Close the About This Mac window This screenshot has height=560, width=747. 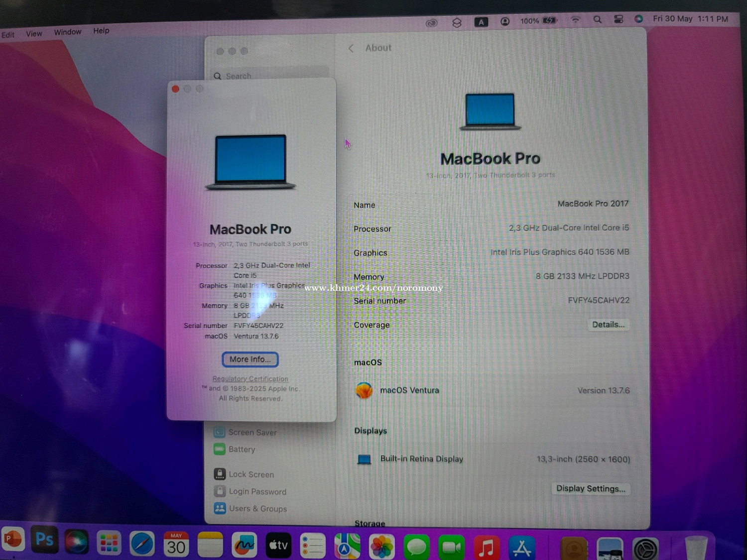click(x=175, y=89)
